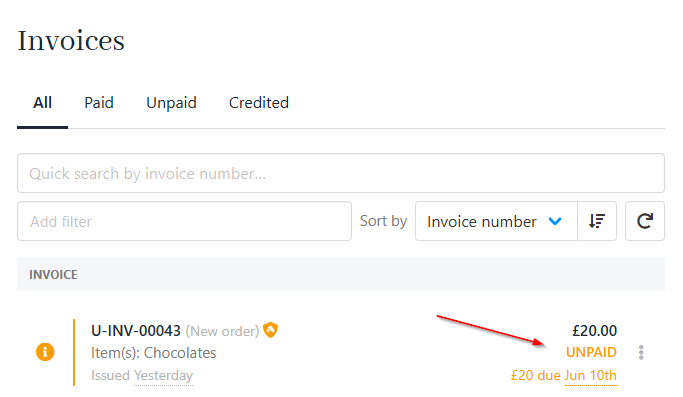Click the INVOICE column header
Screen dimensions: 683x397
point(53,275)
